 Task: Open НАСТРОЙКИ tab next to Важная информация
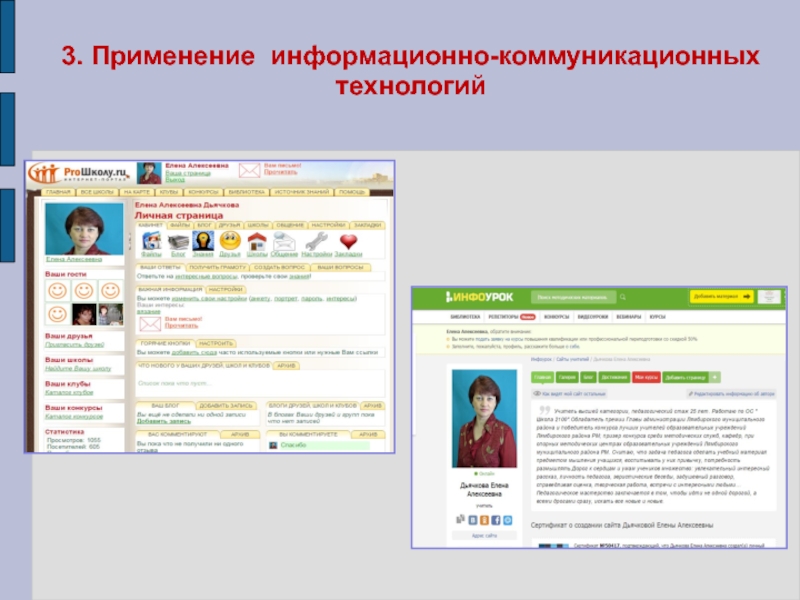pos(225,290)
